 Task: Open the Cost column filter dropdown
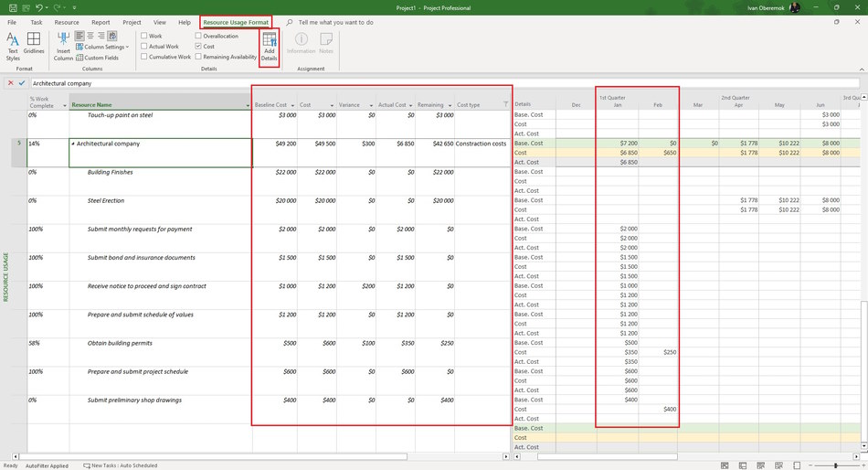332,105
